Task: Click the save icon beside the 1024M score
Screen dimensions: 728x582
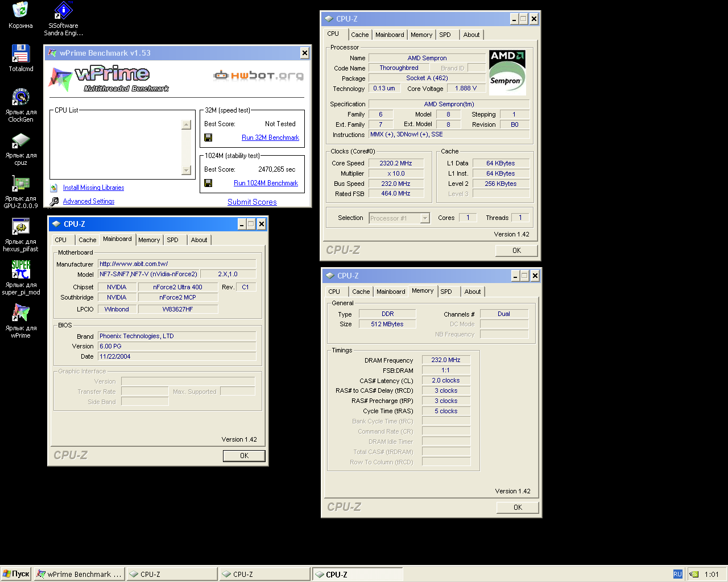Action: 208,183
